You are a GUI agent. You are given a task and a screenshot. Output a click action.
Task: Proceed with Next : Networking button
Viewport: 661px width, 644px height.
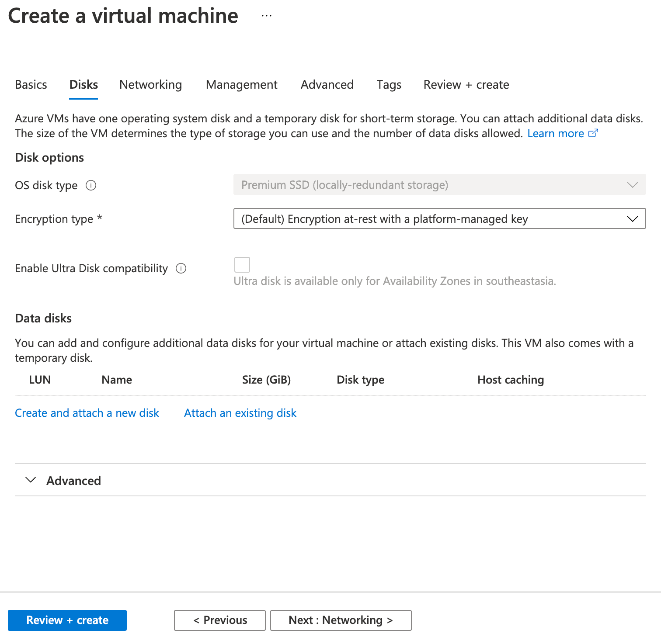point(341,620)
